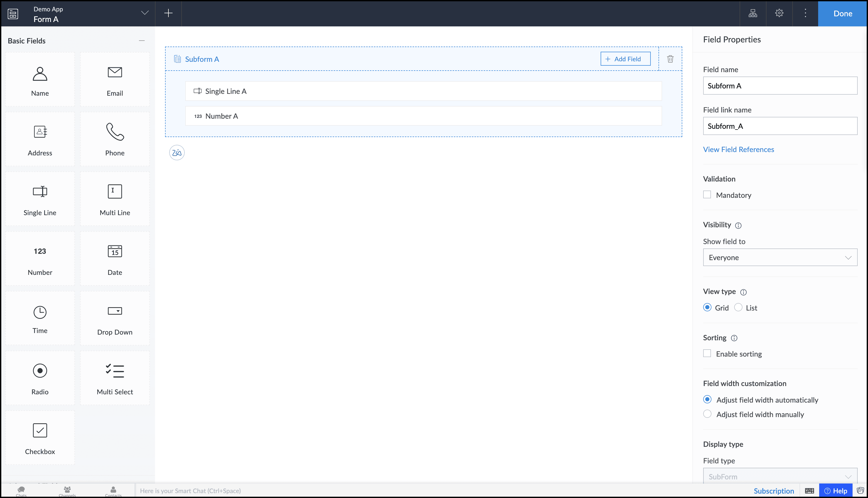
Task: Open View Field References link
Action: coord(738,149)
